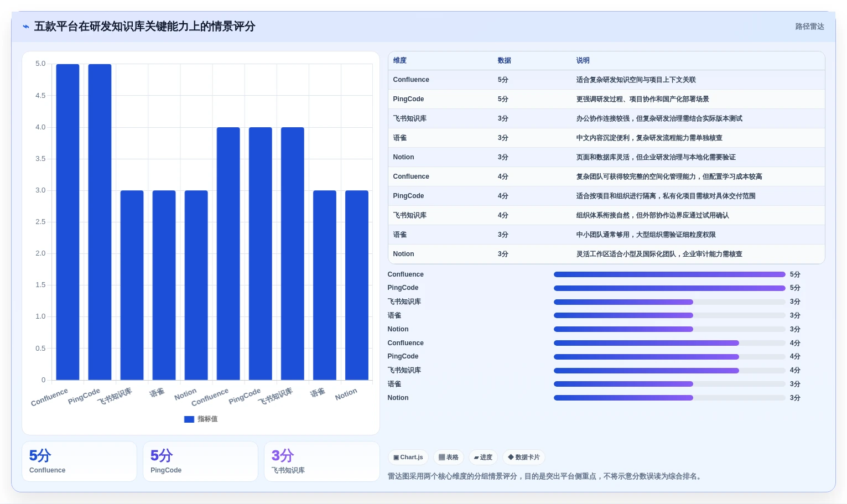Image resolution: width=847 pixels, height=504 pixels.
Task: Click the lightning icon beside the title
Action: point(26,27)
